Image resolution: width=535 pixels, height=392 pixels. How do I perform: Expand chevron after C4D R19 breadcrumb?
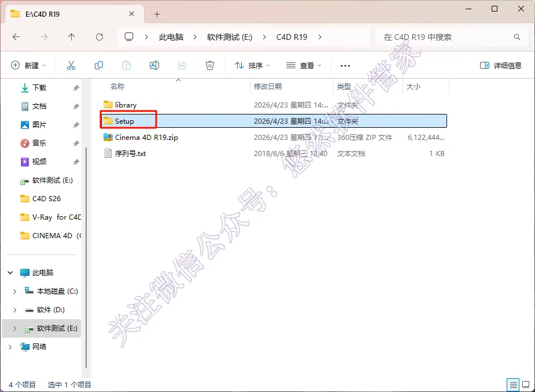[320, 37]
